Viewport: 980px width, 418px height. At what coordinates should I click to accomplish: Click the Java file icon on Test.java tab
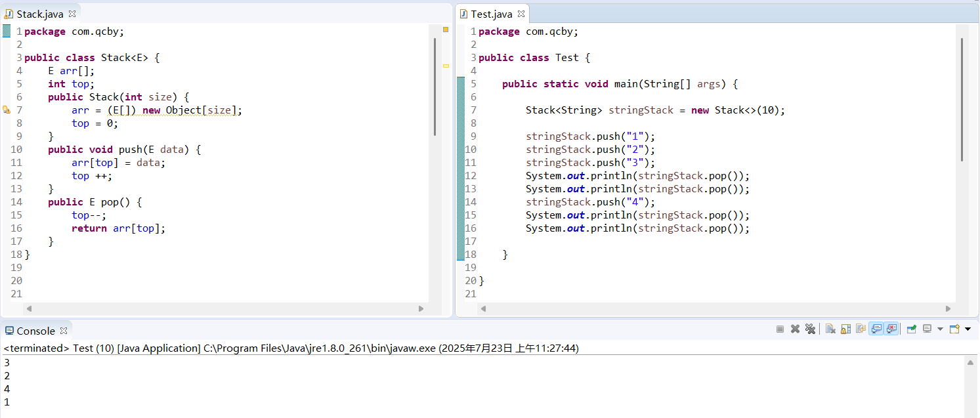[x=463, y=14]
